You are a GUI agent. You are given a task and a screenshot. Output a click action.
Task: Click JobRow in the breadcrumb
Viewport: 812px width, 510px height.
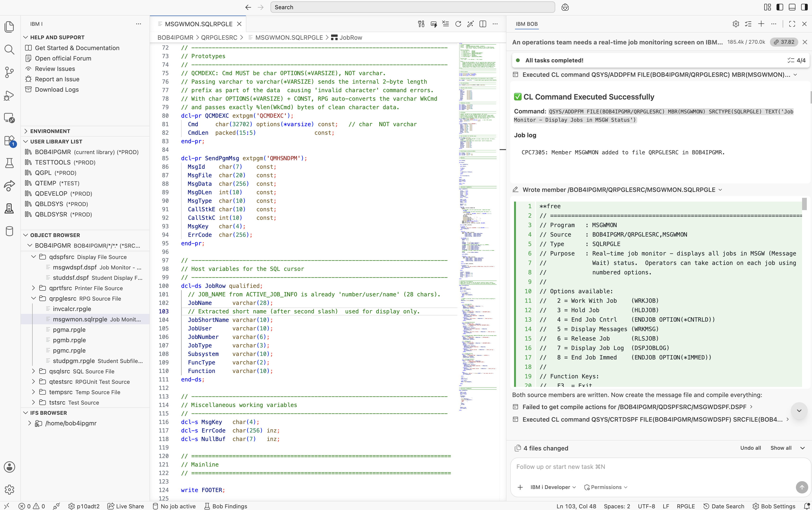[x=350, y=37]
